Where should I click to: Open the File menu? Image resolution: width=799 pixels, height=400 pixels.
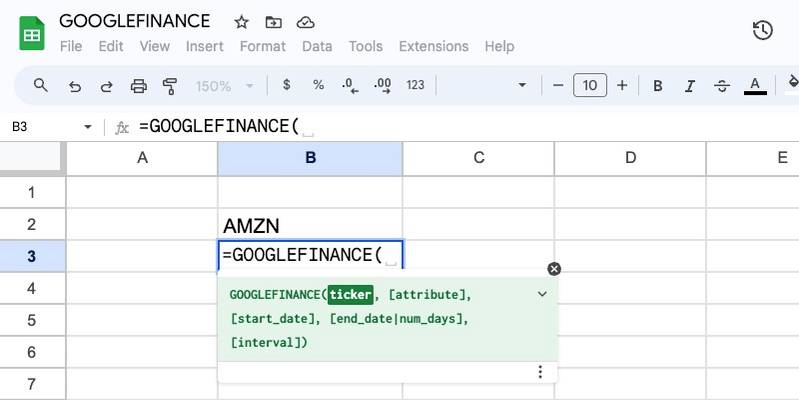[x=71, y=46]
